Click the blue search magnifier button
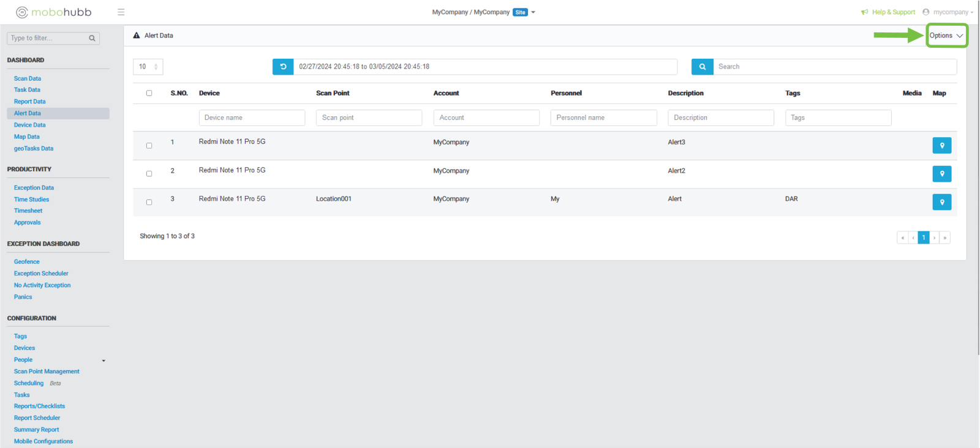The width and height of the screenshot is (980, 448). (702, 67)
